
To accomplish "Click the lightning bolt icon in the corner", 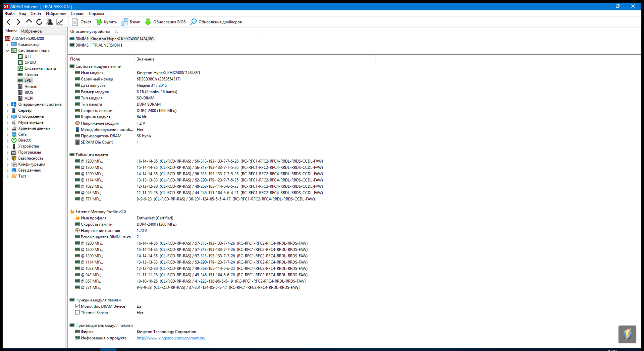I will pos(627,334).
